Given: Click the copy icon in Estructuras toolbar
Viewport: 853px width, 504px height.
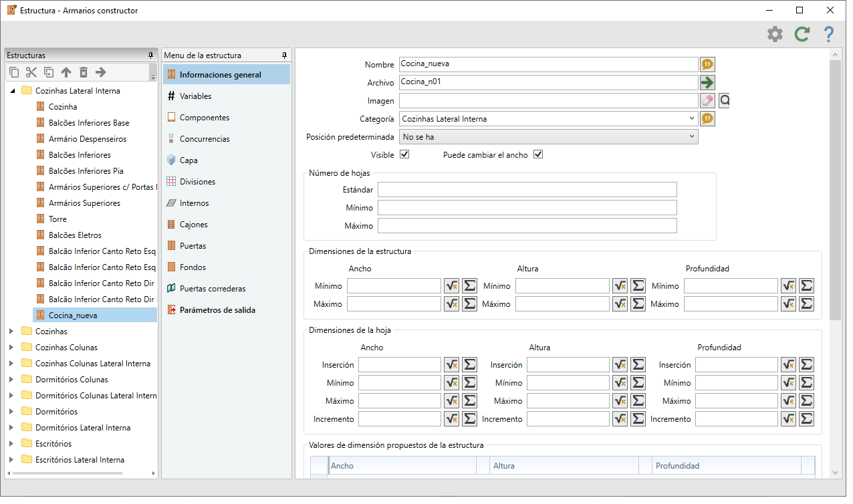Looking at the screenshot, I should point(14,72).
